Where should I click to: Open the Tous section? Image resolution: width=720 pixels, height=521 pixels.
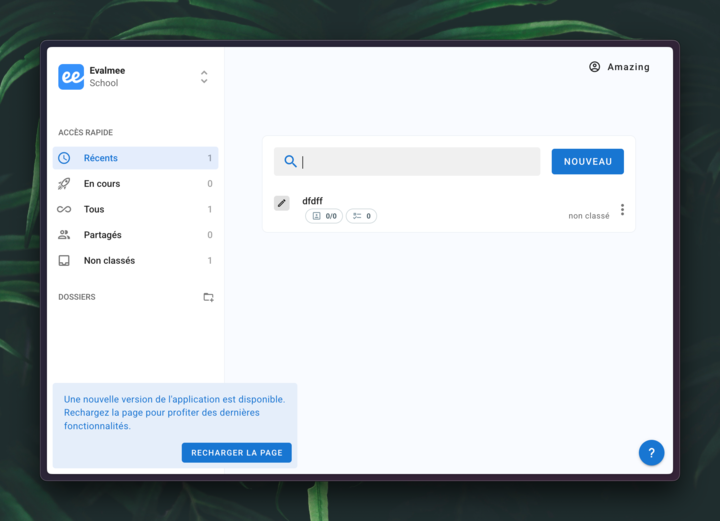(135, 209)
